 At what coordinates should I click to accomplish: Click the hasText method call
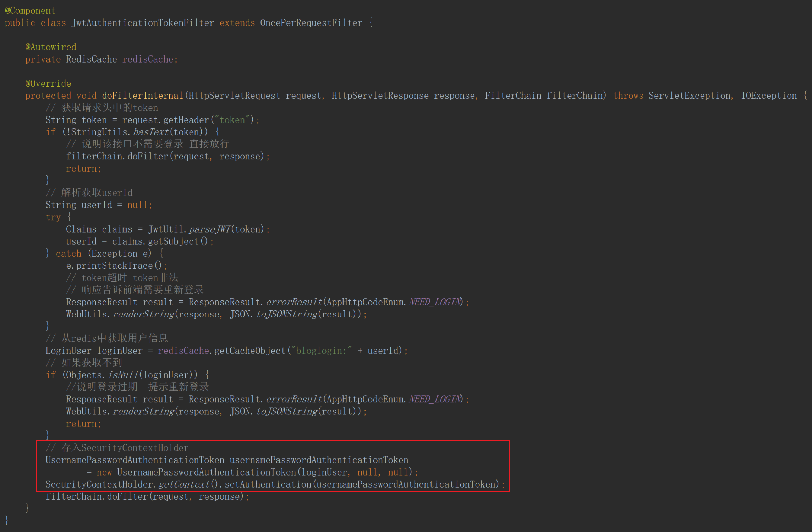coord(151,132)
